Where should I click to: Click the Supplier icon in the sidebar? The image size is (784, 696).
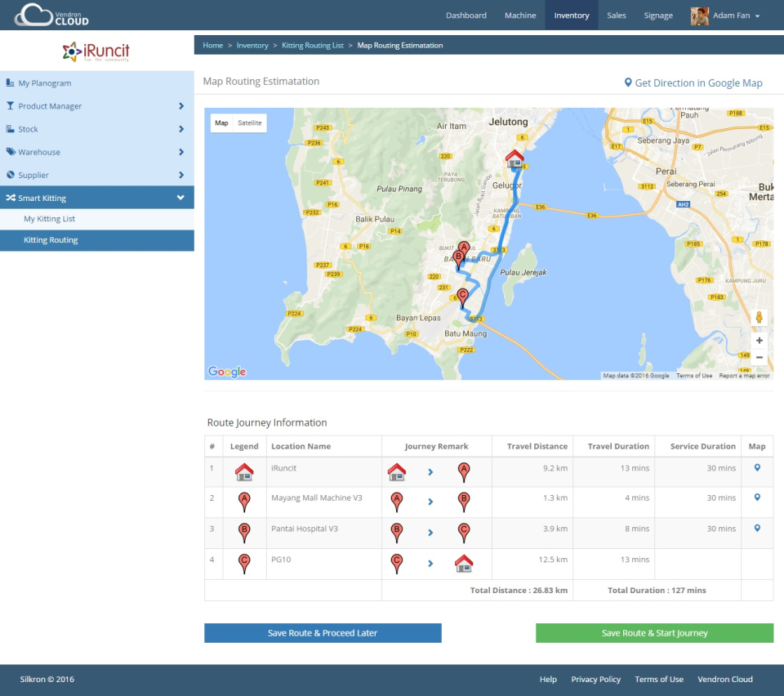coord(11,175)
